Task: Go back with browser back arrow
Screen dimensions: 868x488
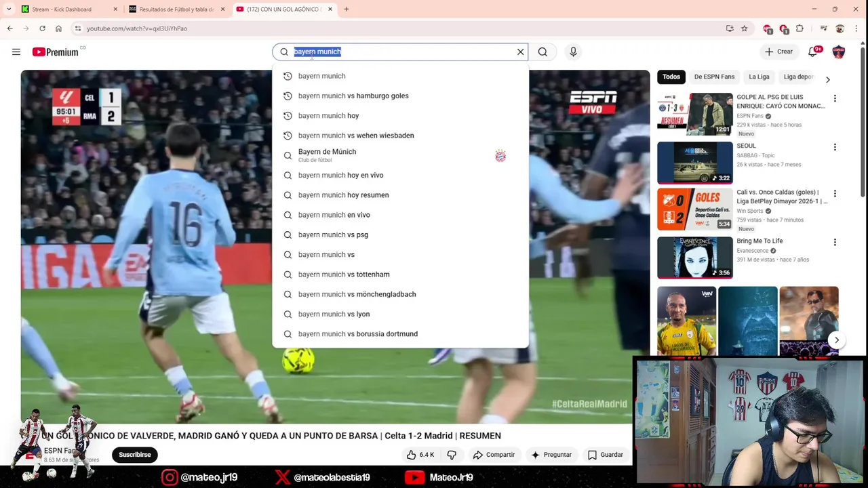Action: (9, 28)
